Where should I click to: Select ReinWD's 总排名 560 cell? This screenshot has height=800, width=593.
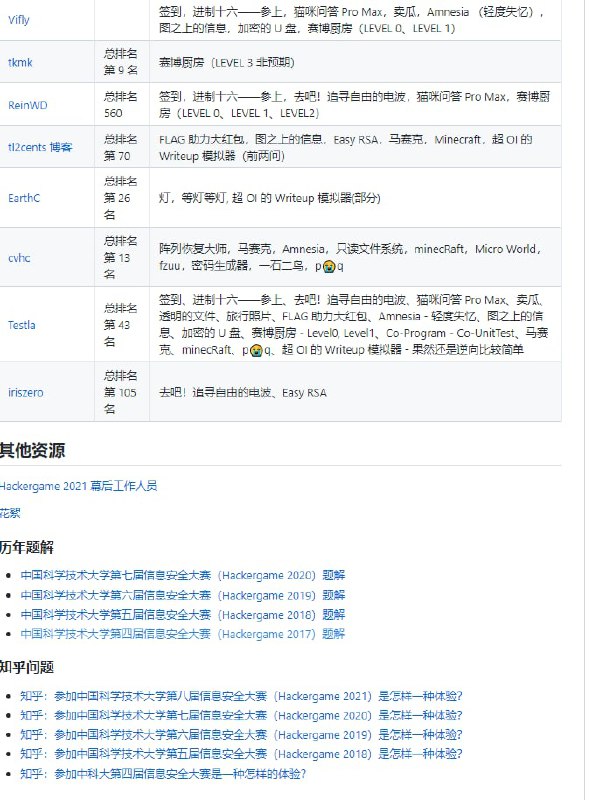(121, 105)
